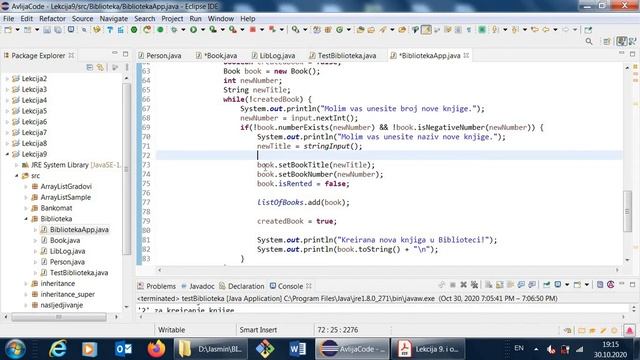Click Remove Launch X icon in Console
640x360 pixels.
pos(463,284)
